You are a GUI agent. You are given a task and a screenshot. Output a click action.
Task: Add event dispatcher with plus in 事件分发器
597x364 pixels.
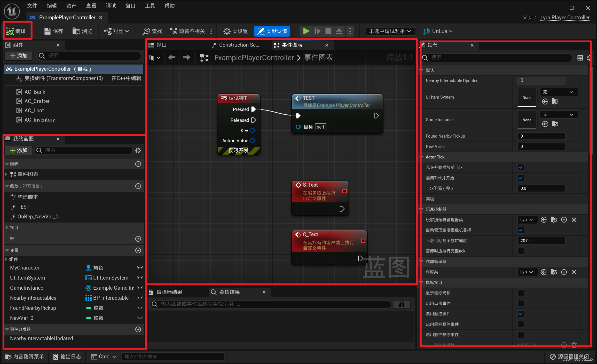138,329
